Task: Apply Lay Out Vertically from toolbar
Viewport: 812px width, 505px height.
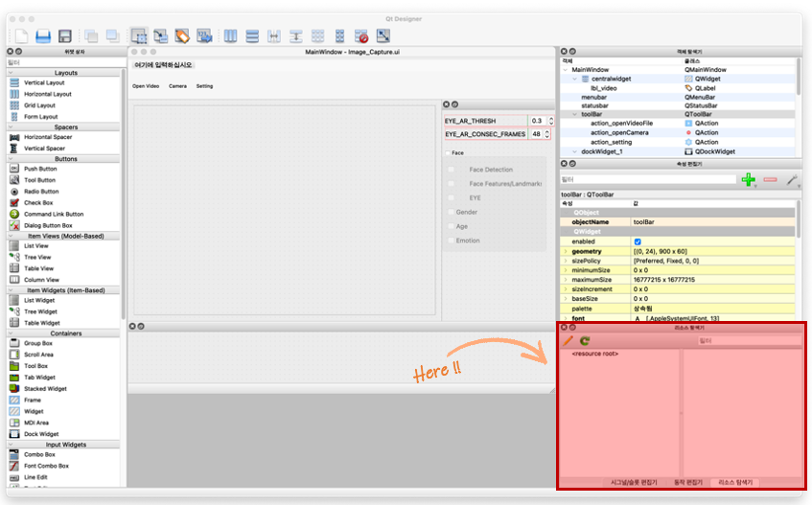Action: (x=252, y=35)
